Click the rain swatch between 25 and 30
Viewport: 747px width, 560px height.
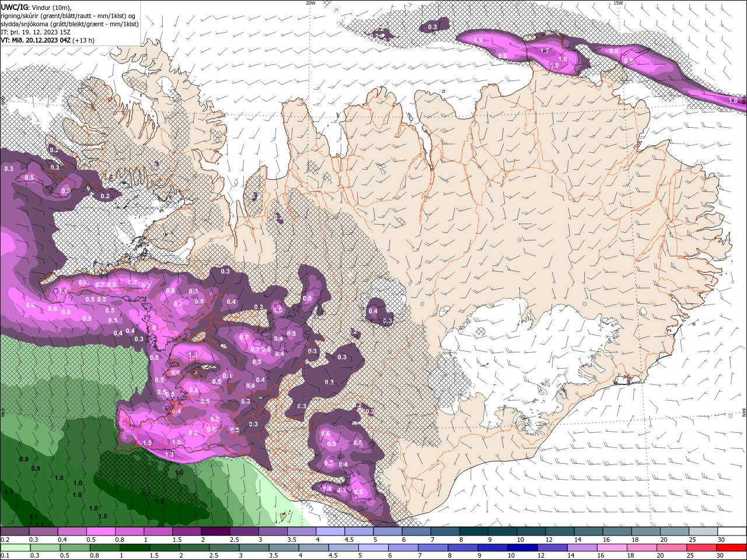coord(701,548)
